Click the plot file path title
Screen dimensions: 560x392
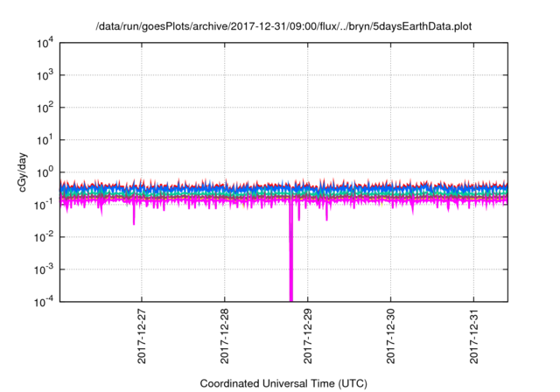pos(283,26)
